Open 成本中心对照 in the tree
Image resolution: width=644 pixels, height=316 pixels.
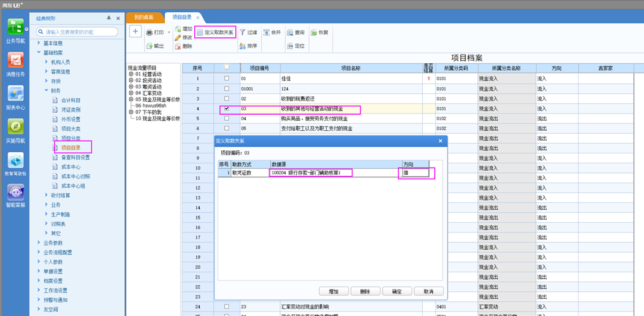75,176
